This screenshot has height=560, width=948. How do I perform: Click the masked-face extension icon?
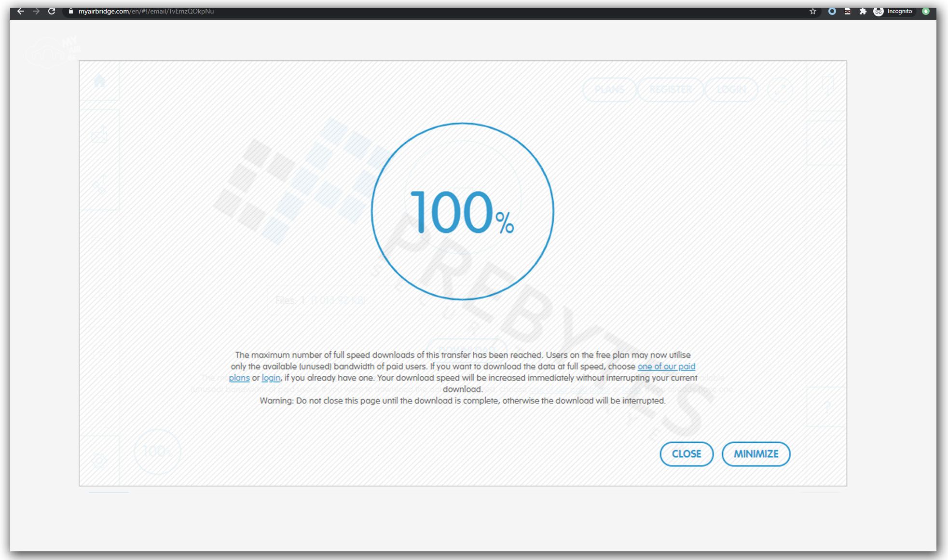pyautogui.click(x=847, y=11)
